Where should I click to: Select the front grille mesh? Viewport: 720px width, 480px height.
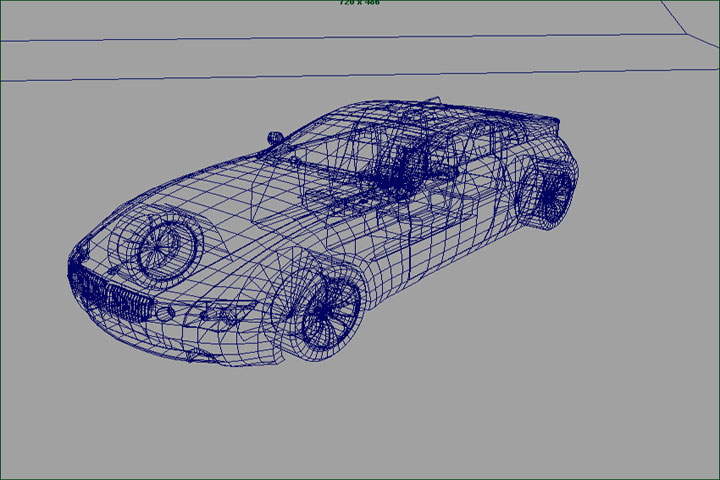point(110,295)
